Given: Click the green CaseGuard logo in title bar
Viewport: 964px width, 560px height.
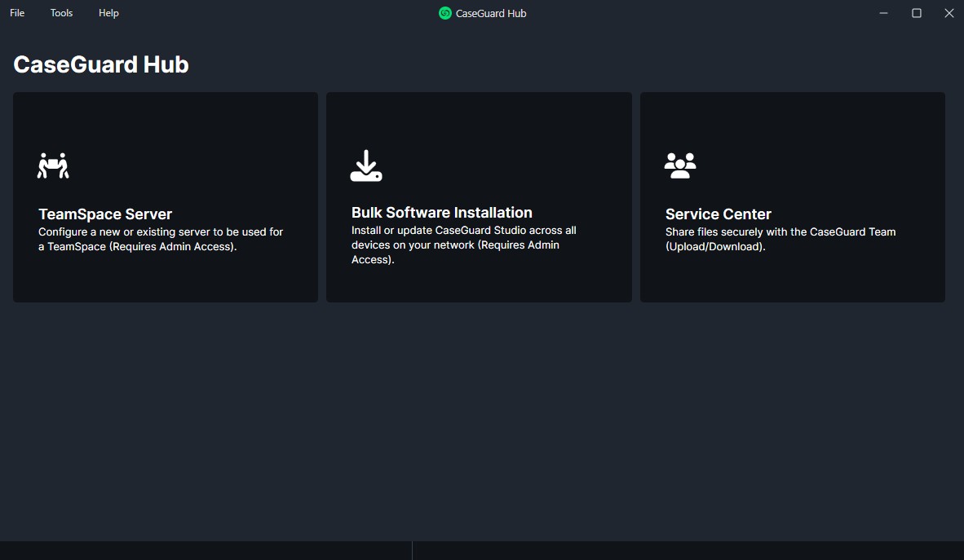Looking at the screenshot, I should 445,13.
